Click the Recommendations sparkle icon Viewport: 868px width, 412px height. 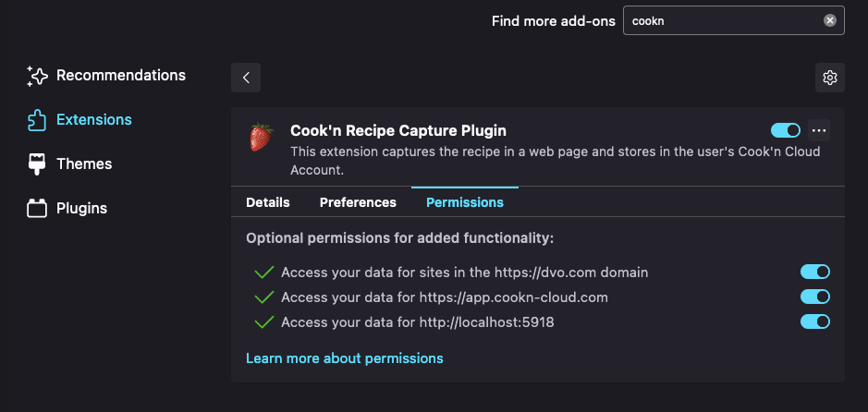pyautogui.click(x=37, y=76)
